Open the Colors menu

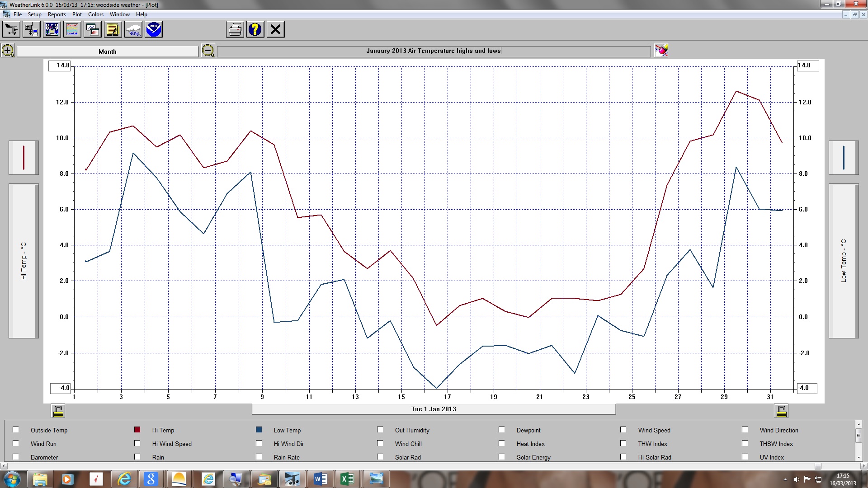pyautogui.click(x=95, y=14)
